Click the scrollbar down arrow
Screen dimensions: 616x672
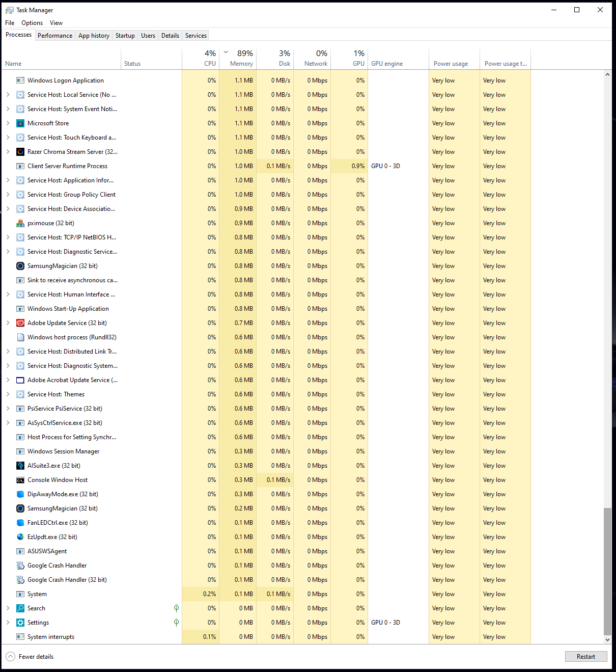[607, 639]
